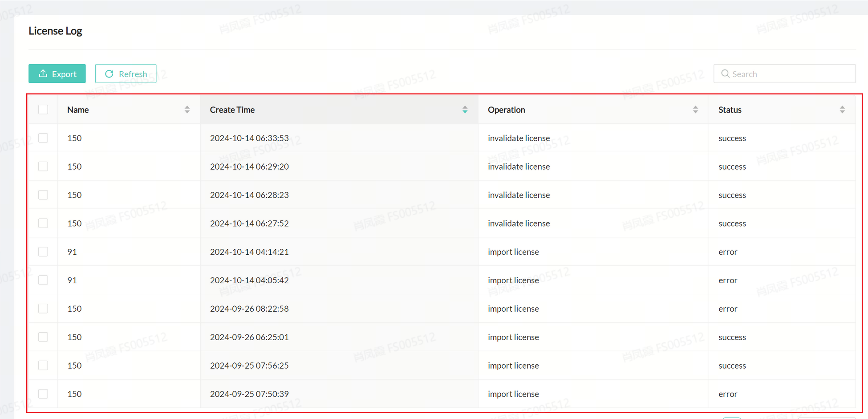Select checkbox for row 2024-09-25 07:50:39
The height and width of the screenshot is (419, 868).
tap(43, 394)
